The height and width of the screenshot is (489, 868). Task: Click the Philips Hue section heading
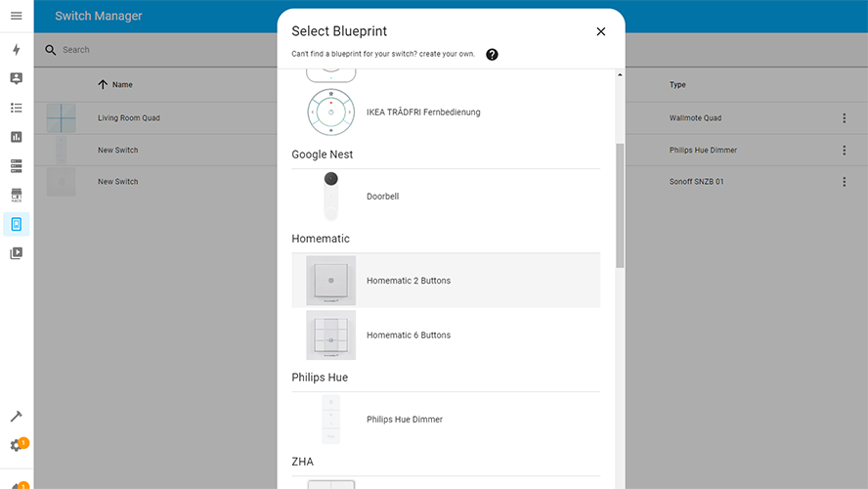(320, 378)
